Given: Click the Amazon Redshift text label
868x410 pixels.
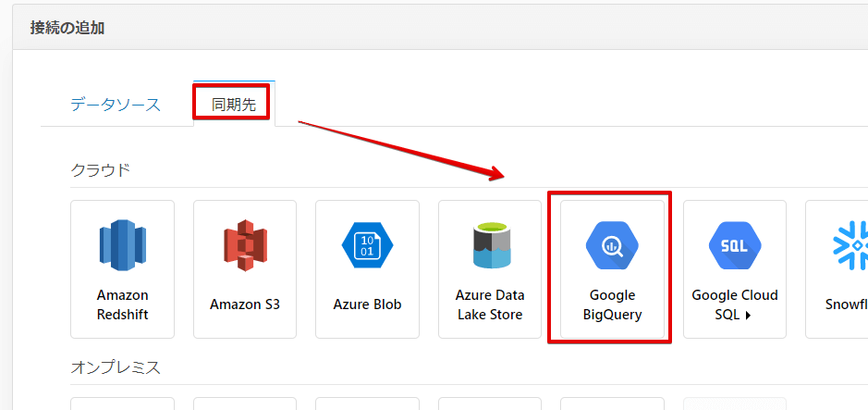Looking at the screenshot, I should (122, 304).
